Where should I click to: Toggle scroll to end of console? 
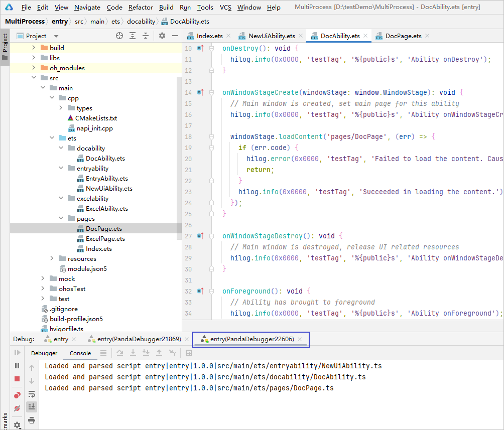(32, 406)
